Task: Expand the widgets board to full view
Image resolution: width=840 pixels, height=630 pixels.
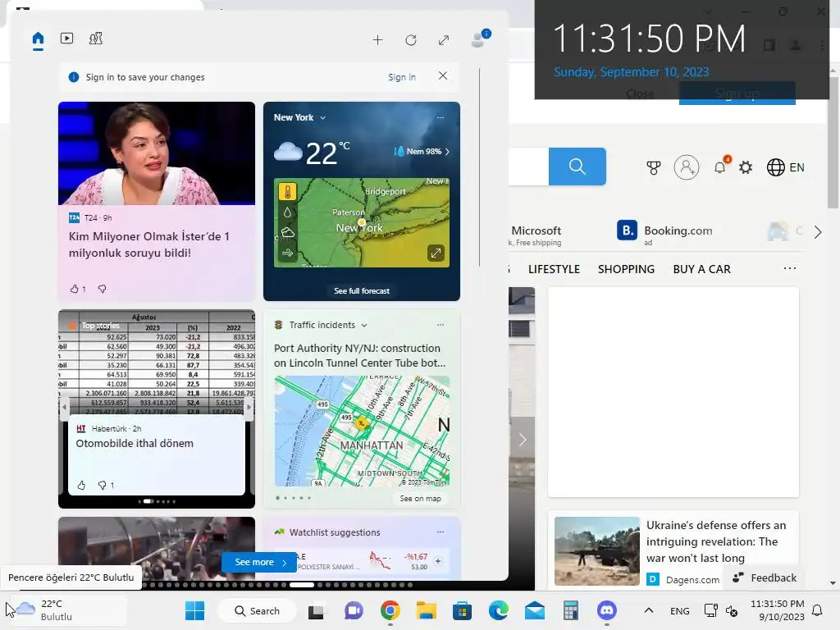Action: point(444,40)
